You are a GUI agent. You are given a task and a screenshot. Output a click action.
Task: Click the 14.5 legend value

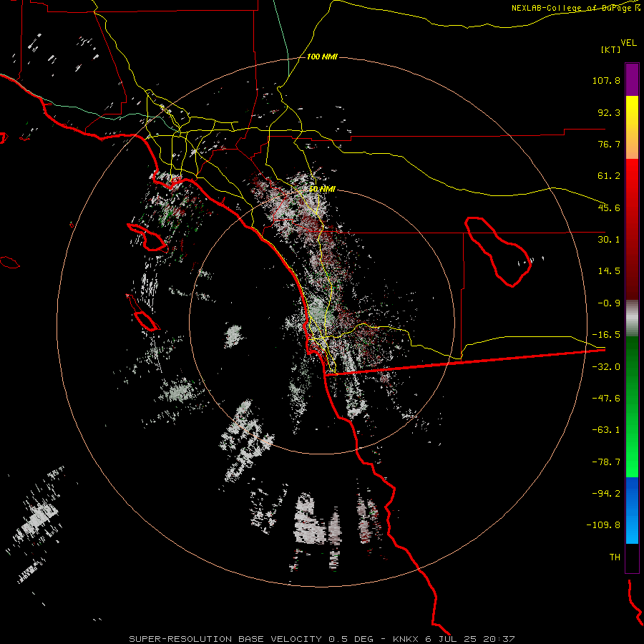(609, 271)
